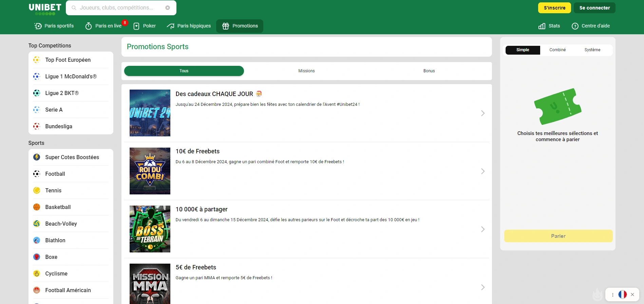Screen dimensions: 644x304
Task: Open Stats via the bar chart icon
Action: pos(542,26)
